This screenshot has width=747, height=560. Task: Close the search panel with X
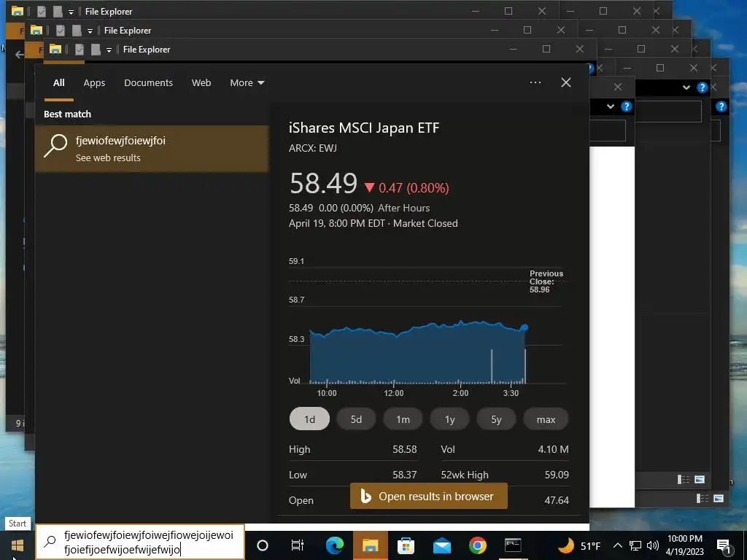pos(566,82)
